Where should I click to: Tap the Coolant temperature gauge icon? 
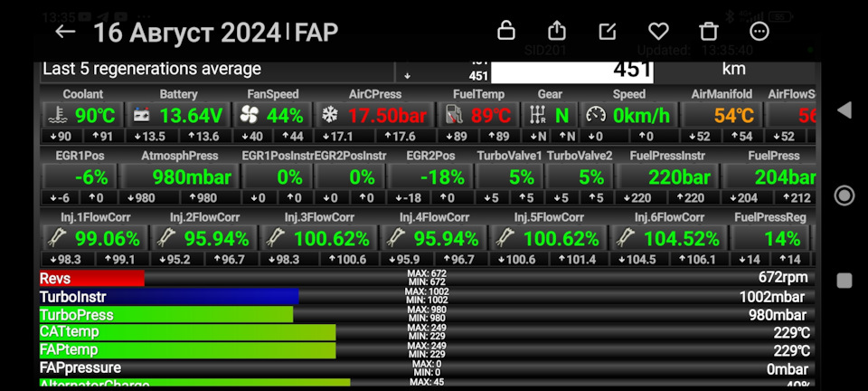[x=58, y=116]
